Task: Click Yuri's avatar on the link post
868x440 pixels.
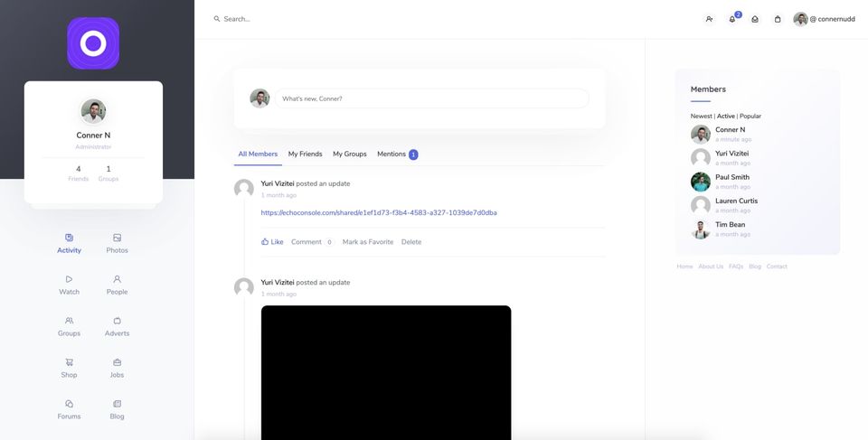Action: click(x=243, y=189)
